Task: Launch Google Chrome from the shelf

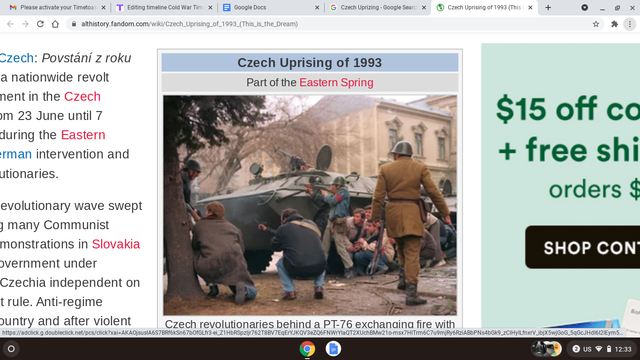Action: tap(307, 349)
